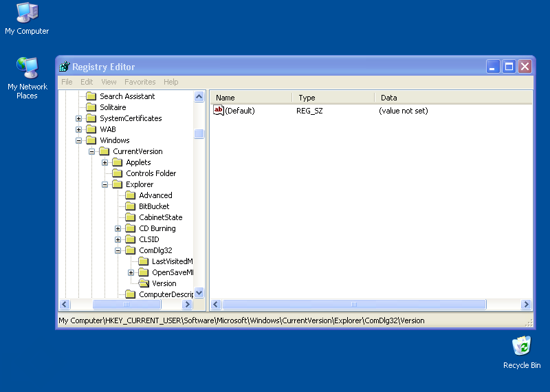
Task: Expand the Applets key
Action: click(104, 162)
